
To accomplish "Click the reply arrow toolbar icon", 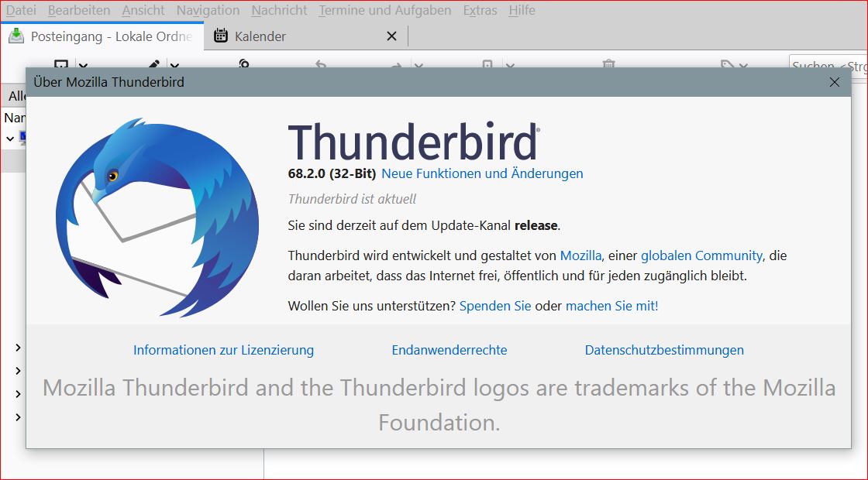I will (321, 63).
